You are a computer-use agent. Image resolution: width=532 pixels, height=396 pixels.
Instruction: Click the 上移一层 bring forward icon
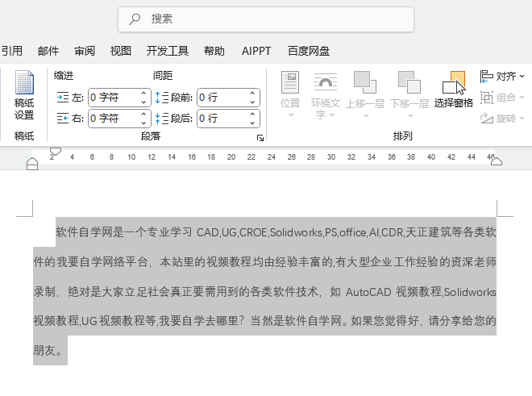[x=365, y=81]
